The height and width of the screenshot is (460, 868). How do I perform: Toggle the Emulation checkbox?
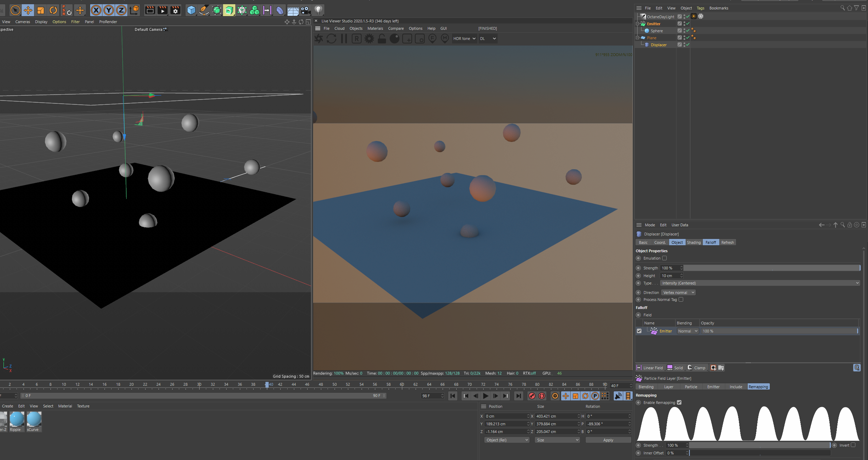664,258
